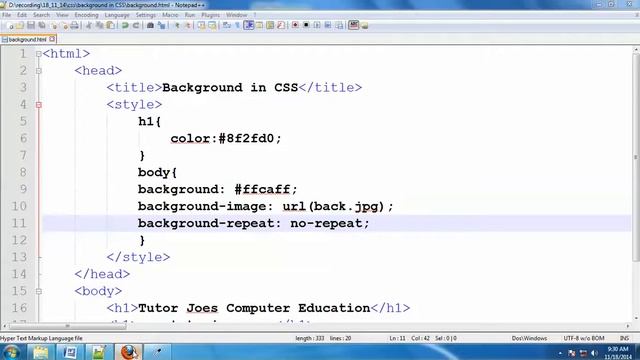Undo the last edit via green arrow

point(125,25)
